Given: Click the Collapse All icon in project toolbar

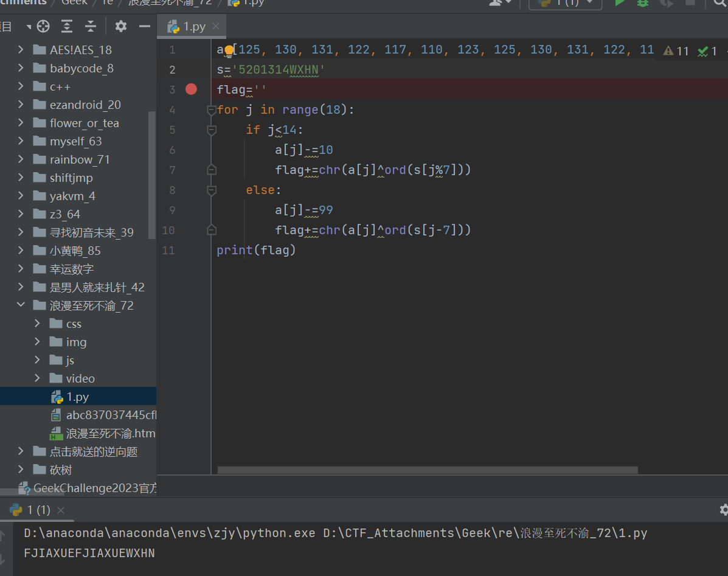Looking at the screenshot, I should (91, 26).
